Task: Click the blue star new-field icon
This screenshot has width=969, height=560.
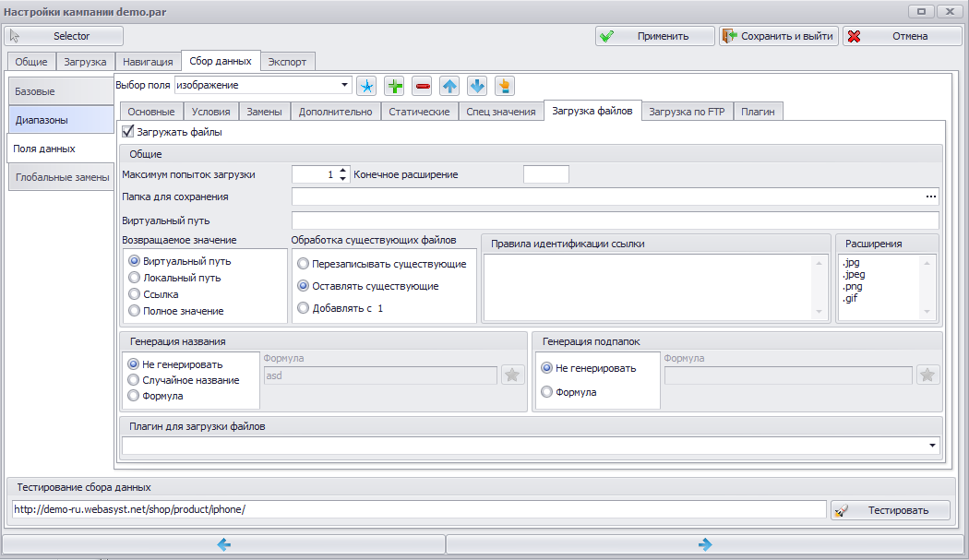Action: tap(367, 86)
